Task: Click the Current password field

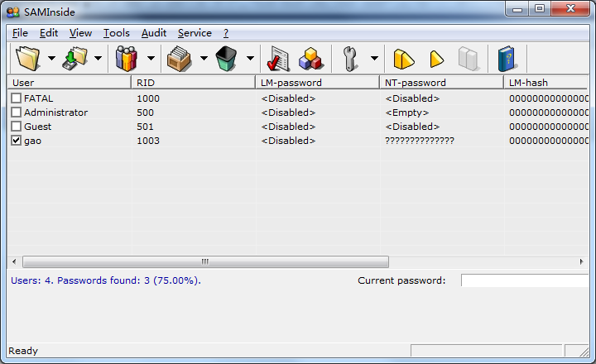Action: [x=525, y=280]
